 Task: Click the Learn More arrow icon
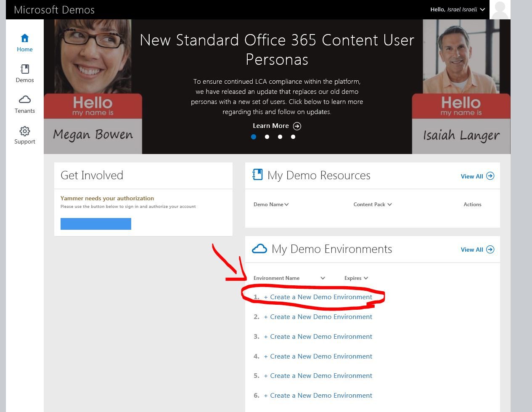(297, 126)
